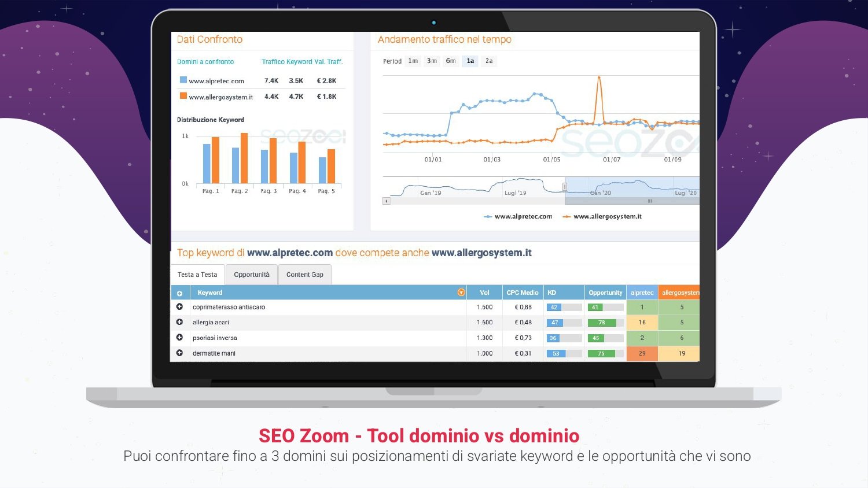Click the plus icon in the table header
This screenshot has height=488, width=868.
pyautogui.click(x=179, y=293)
